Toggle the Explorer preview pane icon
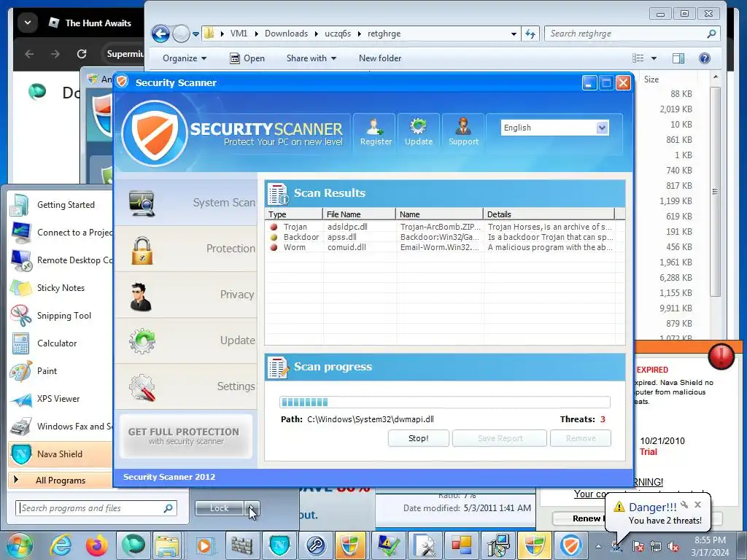 pos(678,58)
